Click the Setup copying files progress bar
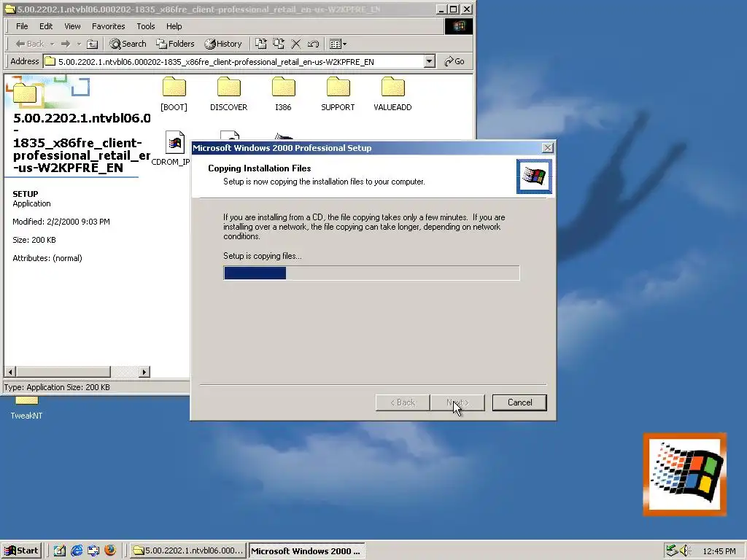The height and width of the screenshot is (560, 747). coord(371,273)
